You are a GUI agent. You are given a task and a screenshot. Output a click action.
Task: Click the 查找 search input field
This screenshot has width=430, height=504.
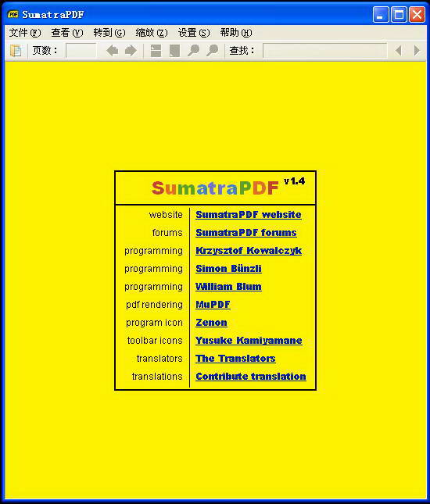point(324,51)
